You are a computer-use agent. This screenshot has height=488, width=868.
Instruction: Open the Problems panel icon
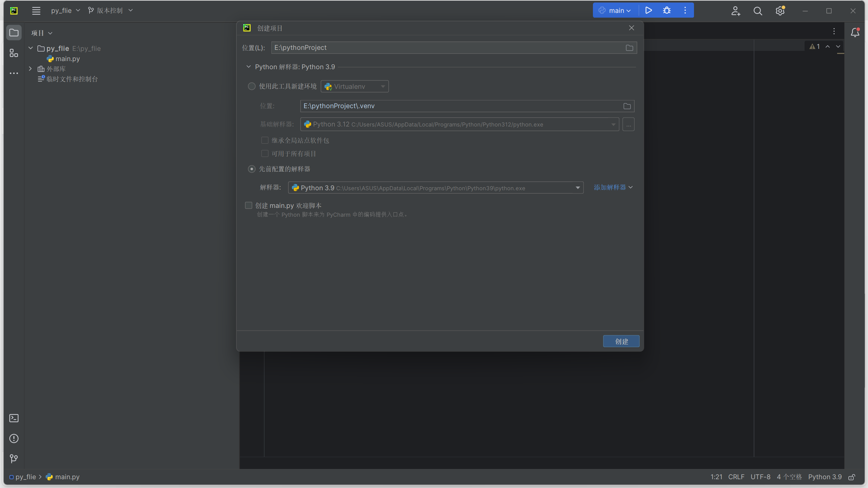[x=14, y=438]
